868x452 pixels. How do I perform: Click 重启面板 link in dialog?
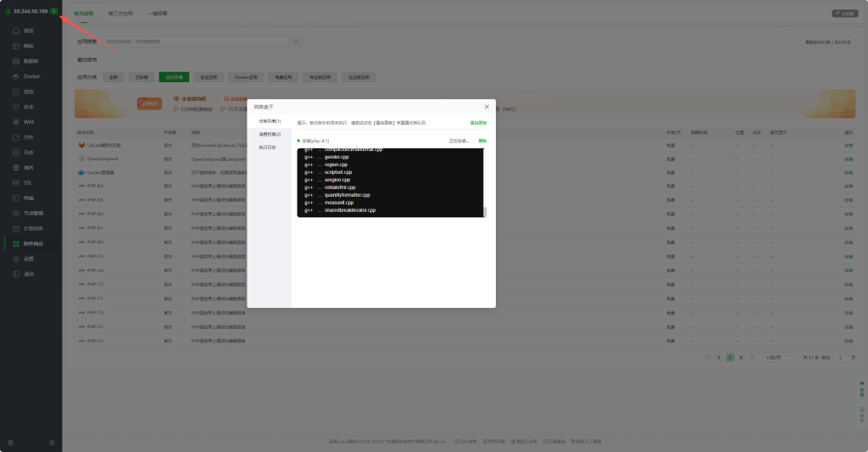click(x=478, y=123)
